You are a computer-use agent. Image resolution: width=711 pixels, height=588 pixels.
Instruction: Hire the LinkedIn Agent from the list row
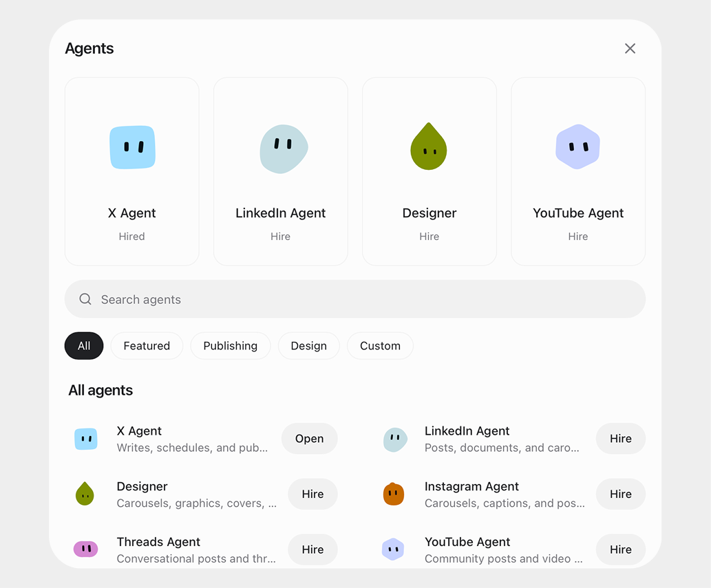(621, 439)
